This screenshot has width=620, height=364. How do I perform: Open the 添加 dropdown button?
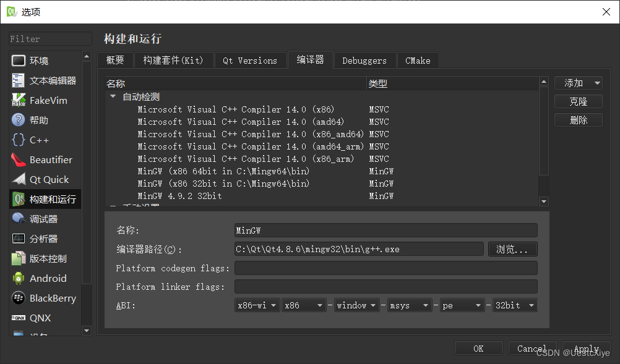point(579,83)
